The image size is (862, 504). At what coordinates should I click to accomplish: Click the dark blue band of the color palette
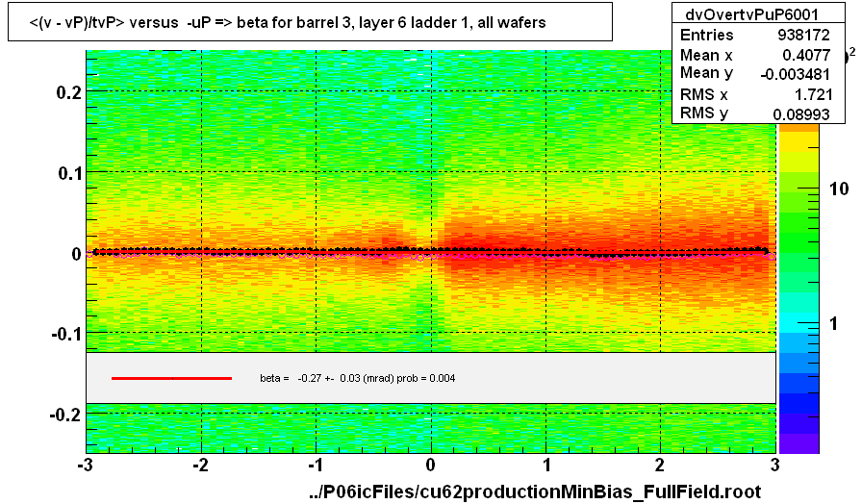799,403
